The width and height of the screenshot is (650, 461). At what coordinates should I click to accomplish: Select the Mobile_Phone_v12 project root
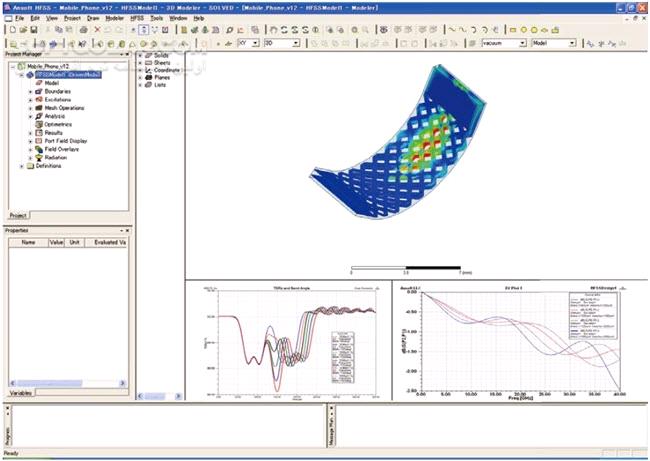click(48, 66)
